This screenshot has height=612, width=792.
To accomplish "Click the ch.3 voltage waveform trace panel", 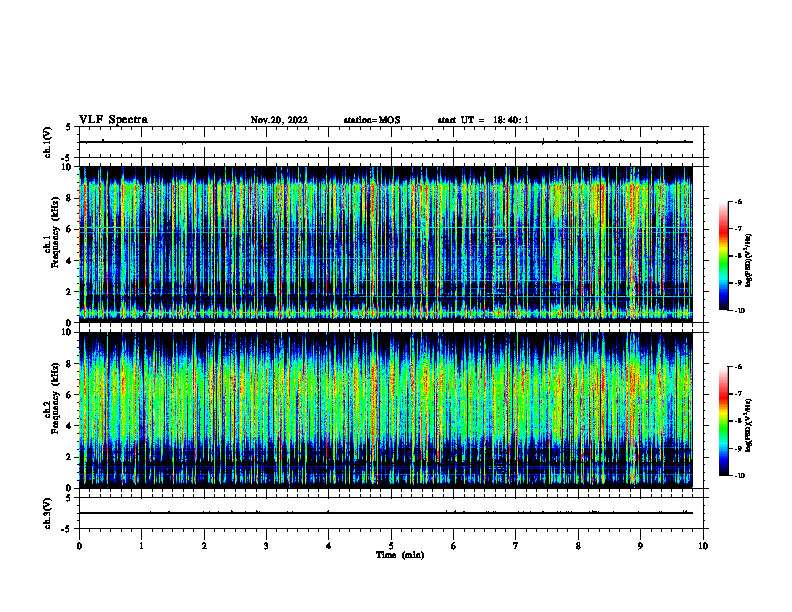I will [x=391, y=513].
